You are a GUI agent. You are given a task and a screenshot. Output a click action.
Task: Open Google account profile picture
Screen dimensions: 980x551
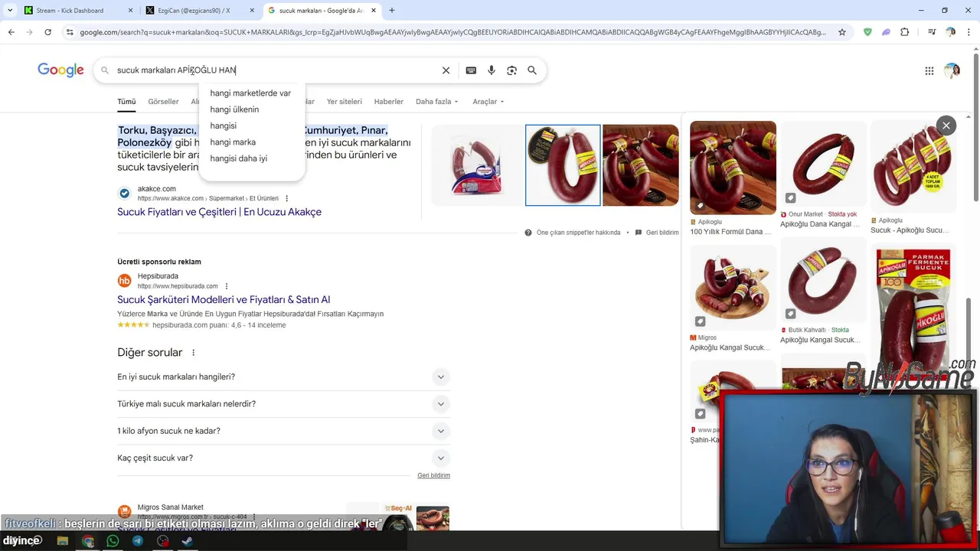click(x=952, y=70)
